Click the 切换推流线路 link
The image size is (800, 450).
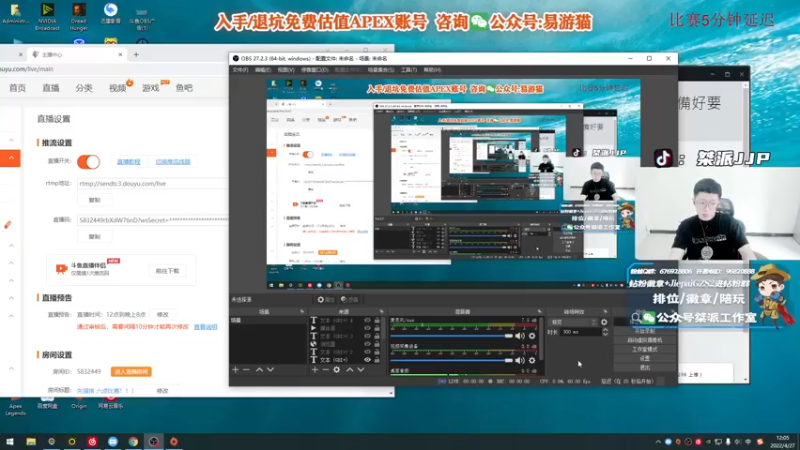(x=173, y=162)
